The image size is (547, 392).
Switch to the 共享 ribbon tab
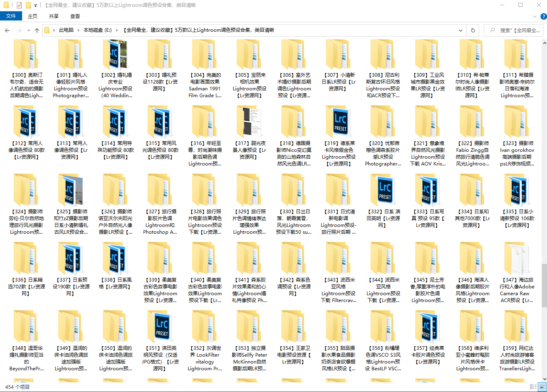pyautogui.click(x=54, y=16)
